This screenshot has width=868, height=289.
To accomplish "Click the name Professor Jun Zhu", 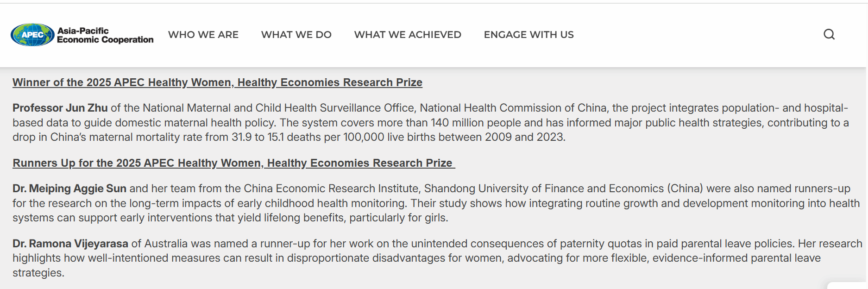I will click(x=60, y=108).
